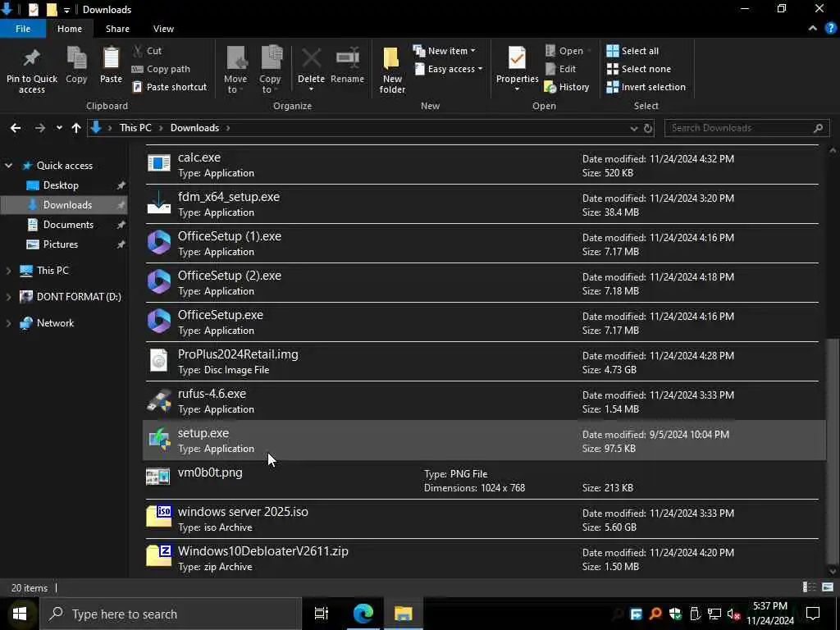Select Desktop in navigation pane
840x630 pixels.
point(61,185)
